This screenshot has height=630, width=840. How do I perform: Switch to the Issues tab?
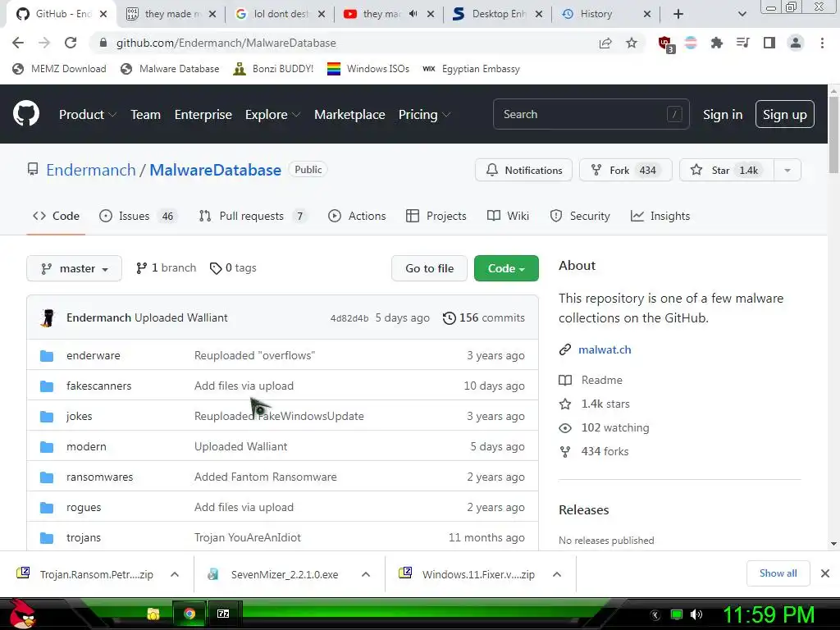coord(137,216)
